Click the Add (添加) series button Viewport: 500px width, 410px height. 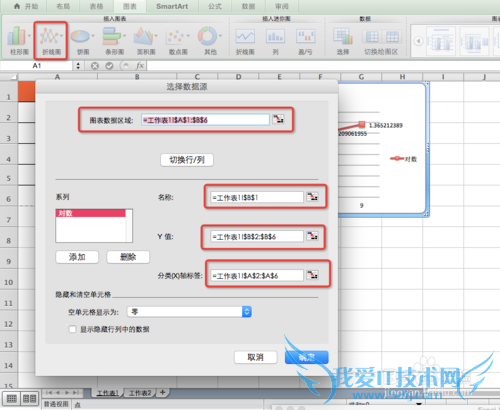[77, 257]
